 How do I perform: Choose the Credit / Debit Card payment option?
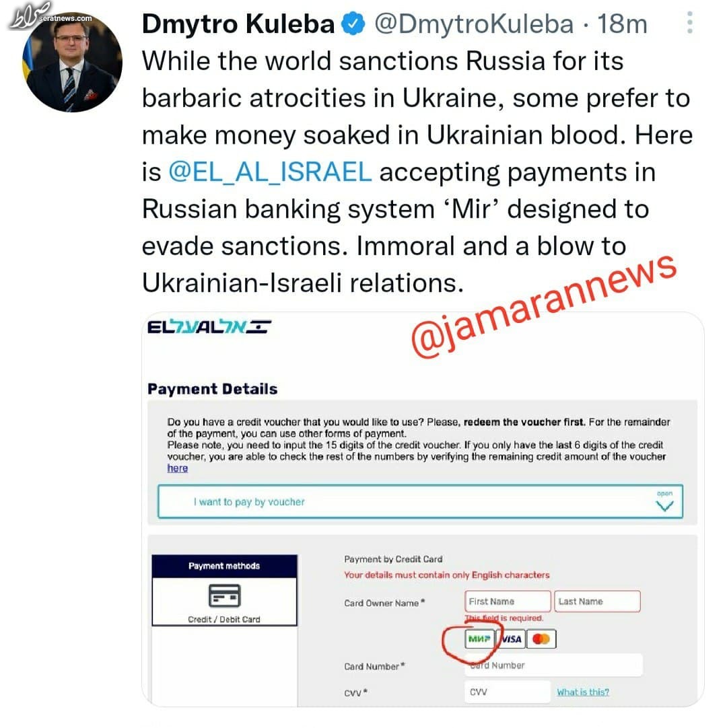pyautogui.click(x=224, y=602)
